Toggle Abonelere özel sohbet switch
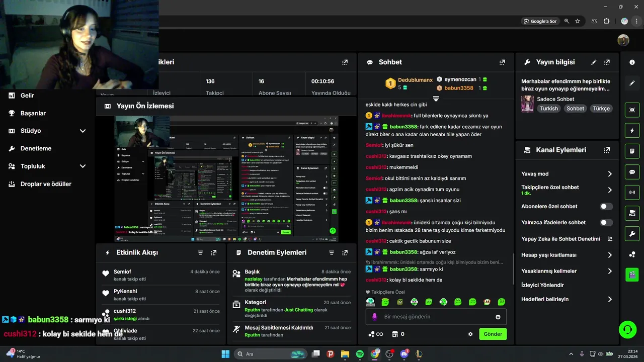 point(606,206)
